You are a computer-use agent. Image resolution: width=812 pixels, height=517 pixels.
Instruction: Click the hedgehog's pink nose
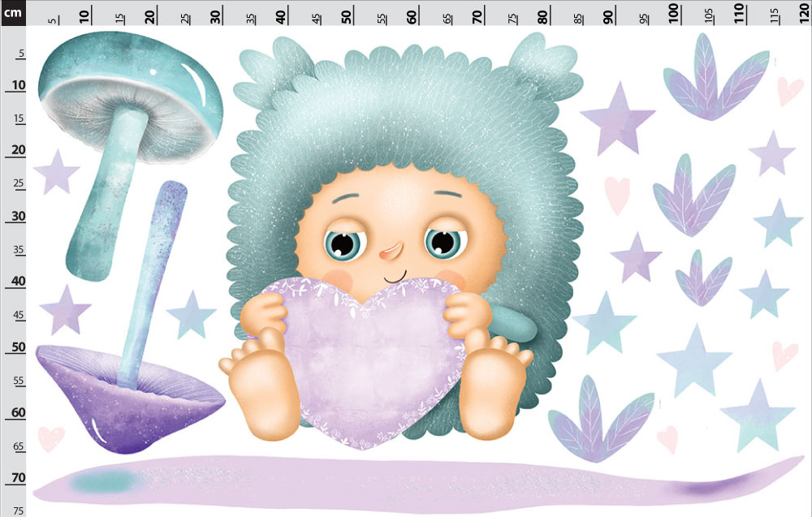coord(391,251)
